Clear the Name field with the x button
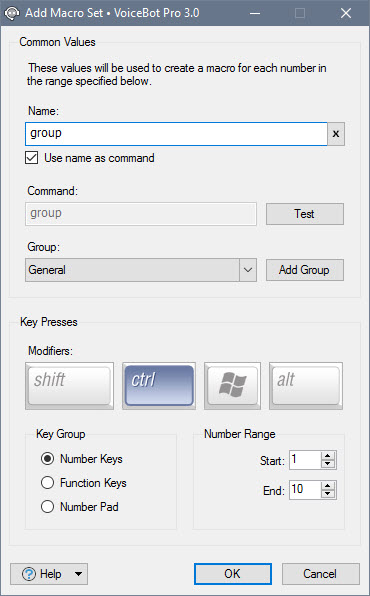The width and height of the screenshot is (370, 596). click(x=336, y=134)
